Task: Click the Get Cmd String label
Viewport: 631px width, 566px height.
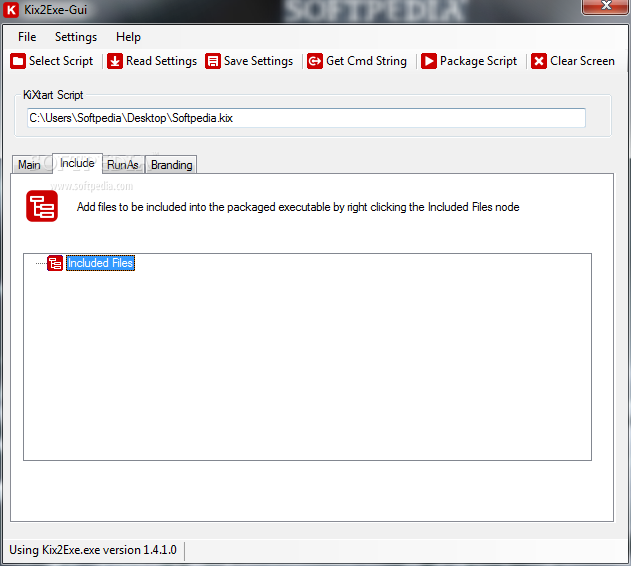Action: pyautogui.click(x=366, y=61)
